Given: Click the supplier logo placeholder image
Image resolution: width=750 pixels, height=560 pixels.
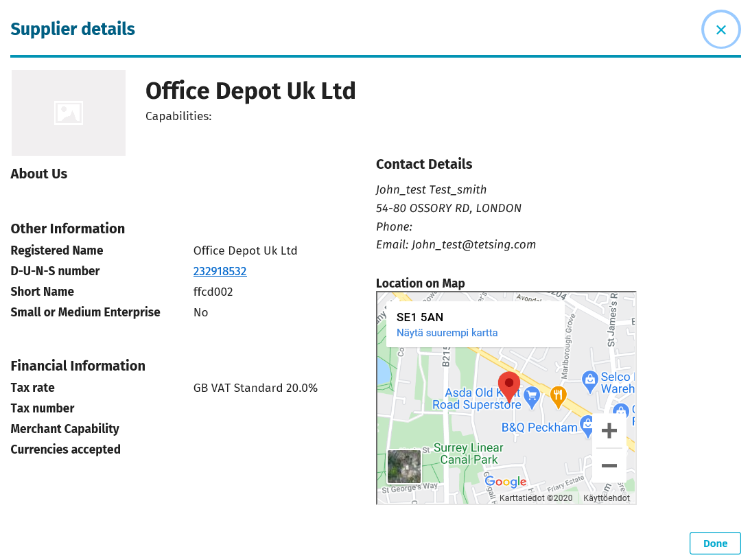Looking at the screenshot, I should click(x=69, y=113).
